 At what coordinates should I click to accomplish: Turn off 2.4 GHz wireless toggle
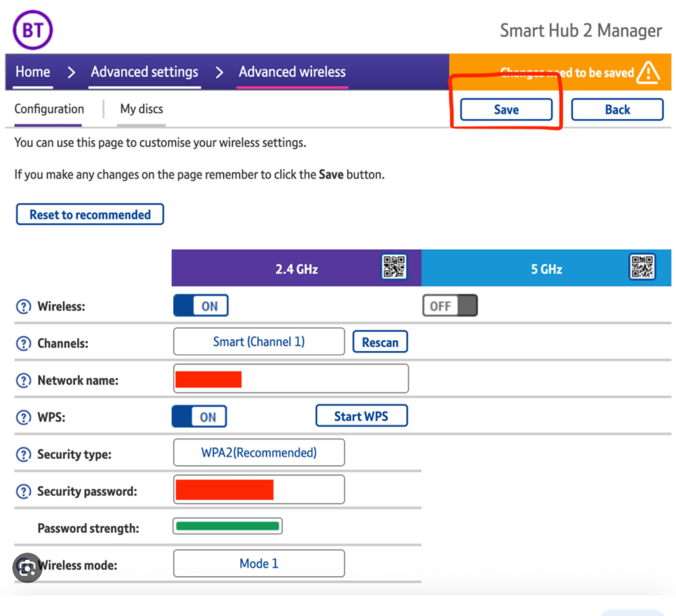tap(201, 306)
